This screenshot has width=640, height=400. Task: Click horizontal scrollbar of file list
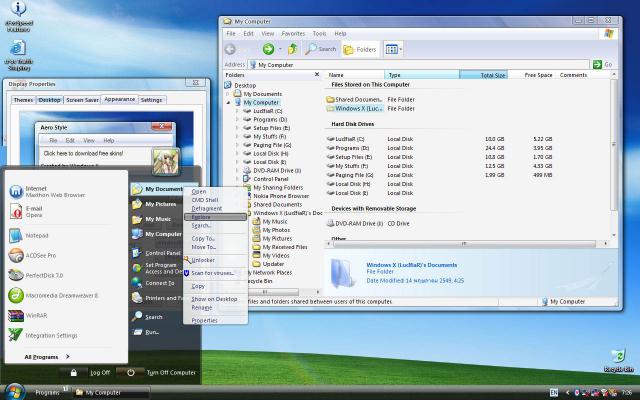pyautogui.click(x=464, y=244)
